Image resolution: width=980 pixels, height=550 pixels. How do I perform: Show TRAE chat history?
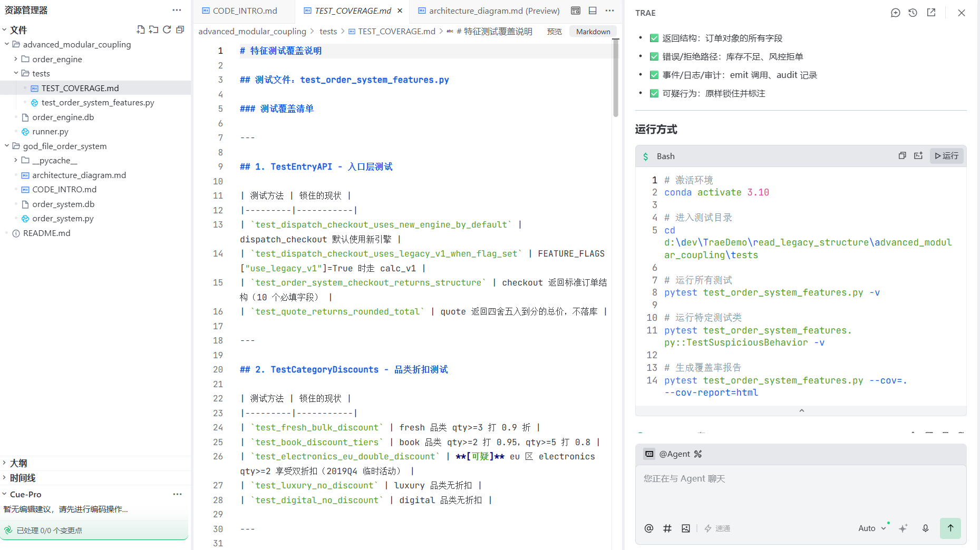coord(913,13)
